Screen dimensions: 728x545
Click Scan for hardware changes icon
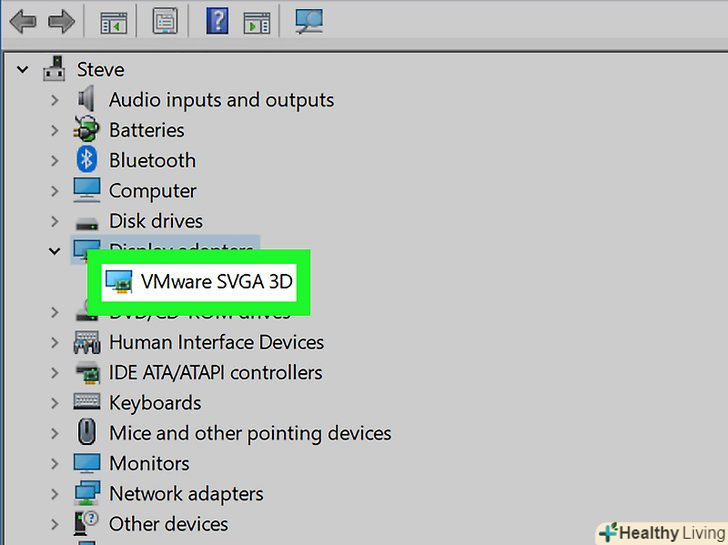(308, 21)
